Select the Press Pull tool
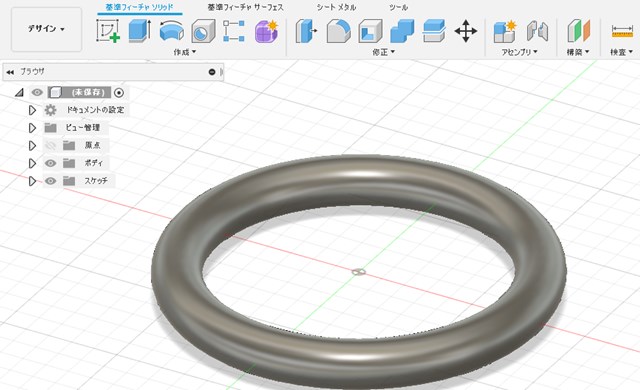640x390 pixels. point(306,31)
